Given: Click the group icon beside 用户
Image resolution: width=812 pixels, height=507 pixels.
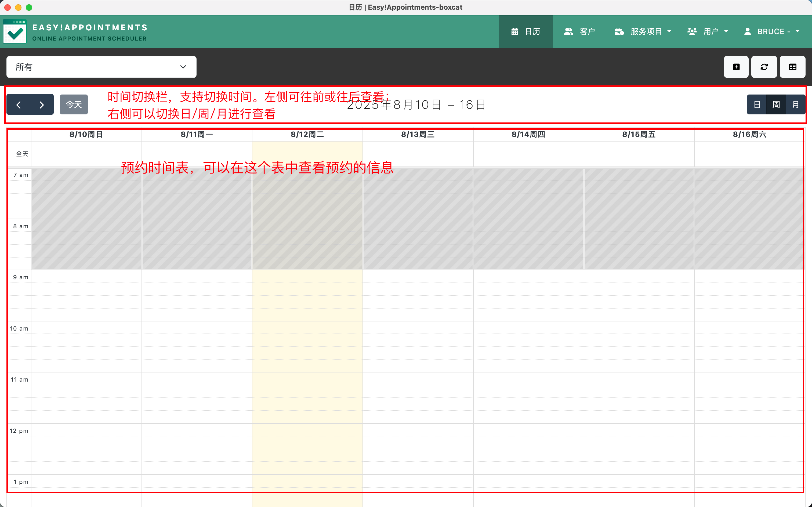Looking at the screenshot, I should [692, 31].
